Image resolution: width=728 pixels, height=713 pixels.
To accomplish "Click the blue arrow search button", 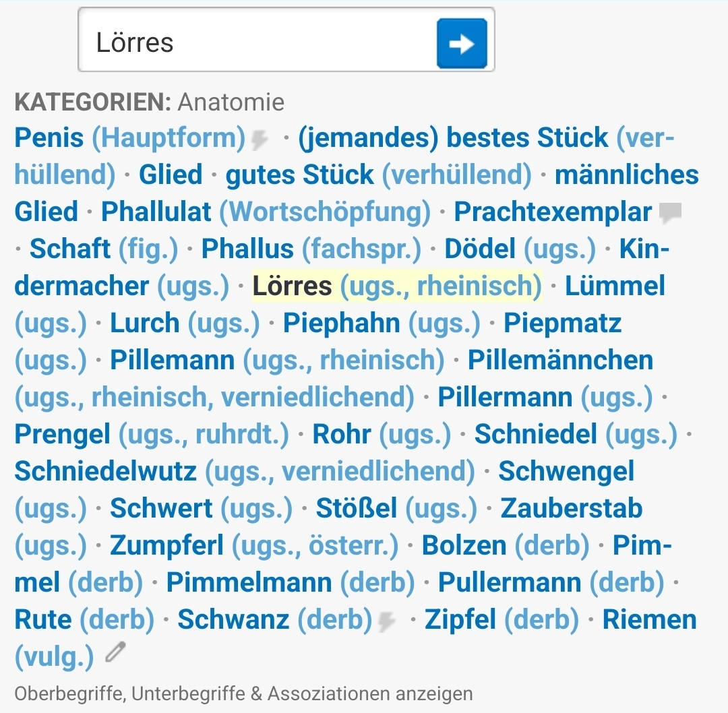I will (x=462, y=43).
